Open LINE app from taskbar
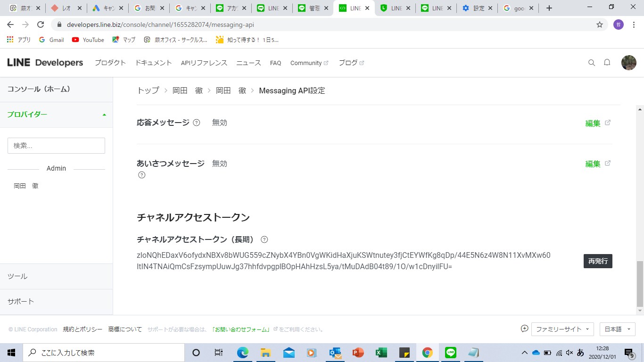This screenshot has width=644, height=362. [451, 353]
